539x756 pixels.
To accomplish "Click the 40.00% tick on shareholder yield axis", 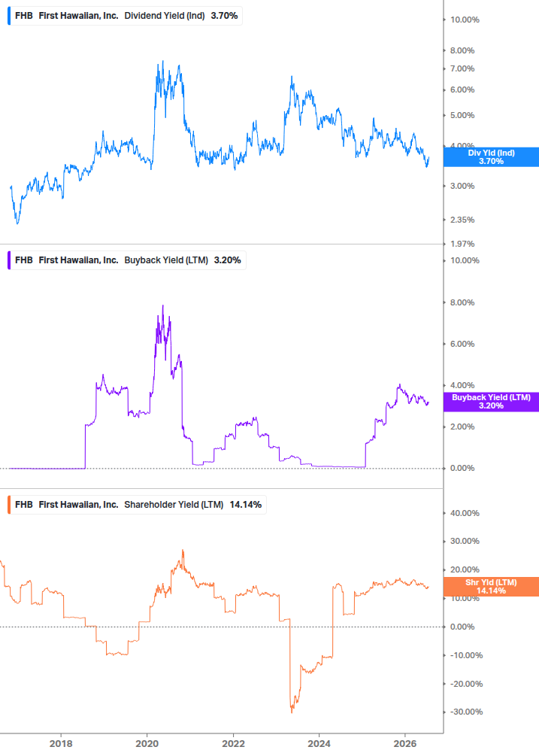I will [465, 513].
